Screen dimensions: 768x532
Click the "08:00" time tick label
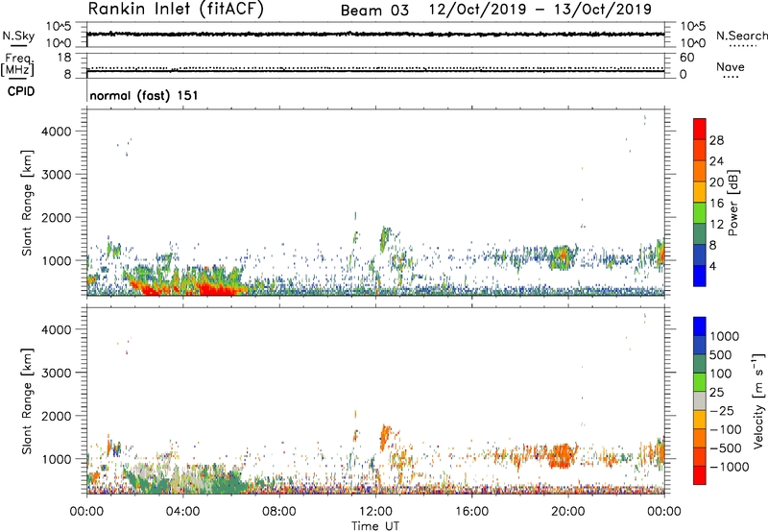pos(279,512)
